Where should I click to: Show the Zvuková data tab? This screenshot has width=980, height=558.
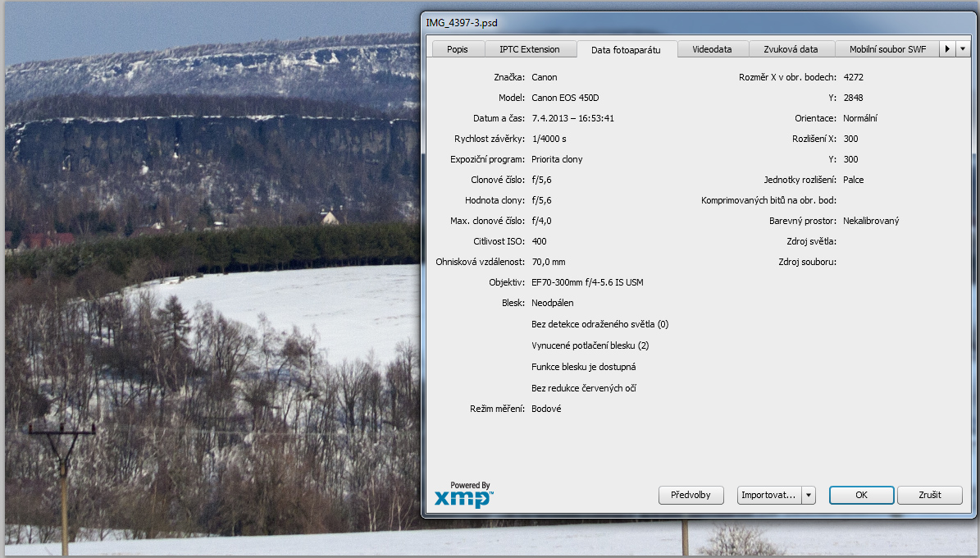click(x=791, y=49)
